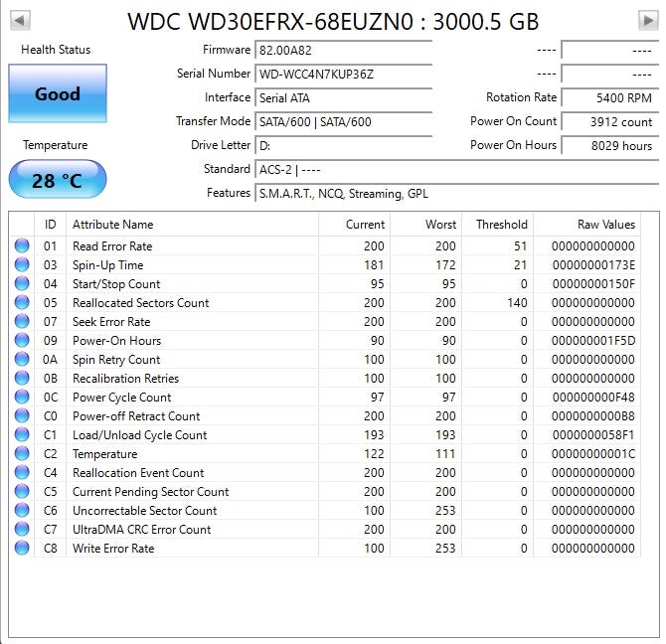Click status orb for Power Cycle Count
666x644 pixels.
click(x=22, y=397)
